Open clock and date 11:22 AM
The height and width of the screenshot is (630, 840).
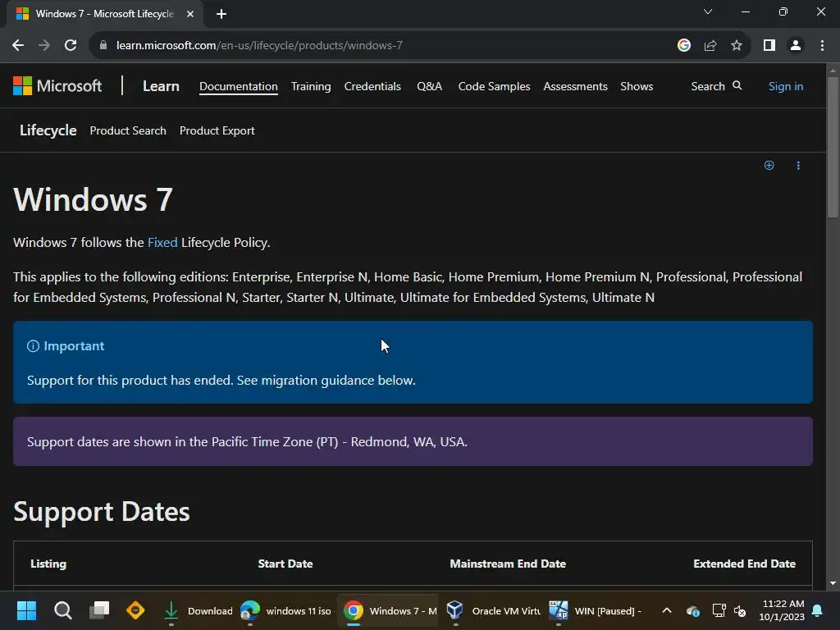(782, 610)
